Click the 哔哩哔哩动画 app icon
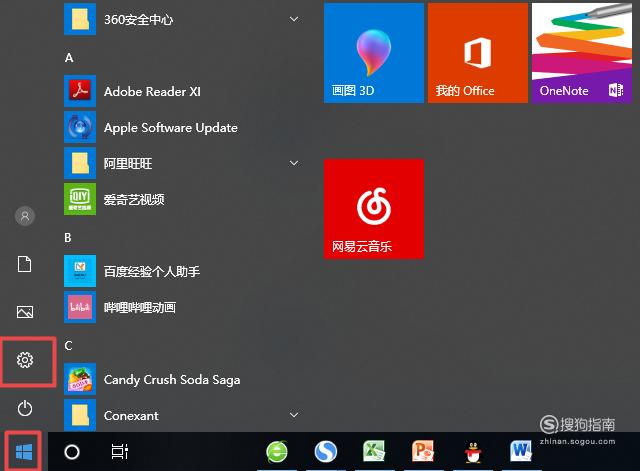 (80, 307)
